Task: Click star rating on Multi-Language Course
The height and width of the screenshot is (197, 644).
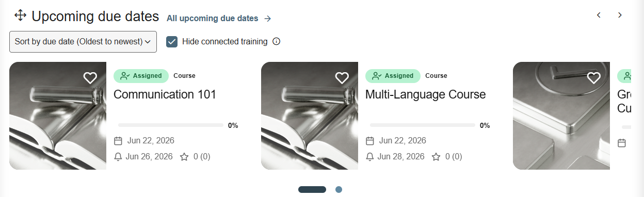Action: (x=436, y=156)
